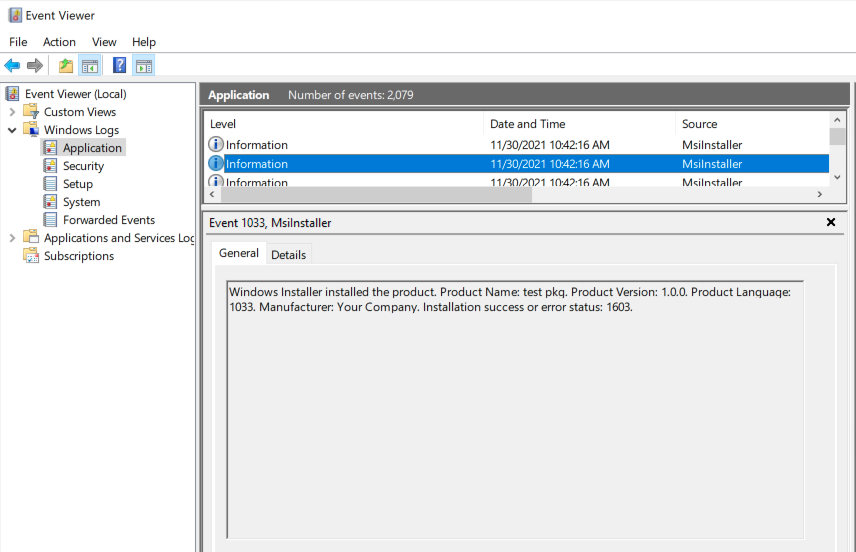The height and width of the screenshot is (552, 856).
Task: Open the Action menu
Action: click(x=59, y=42)
